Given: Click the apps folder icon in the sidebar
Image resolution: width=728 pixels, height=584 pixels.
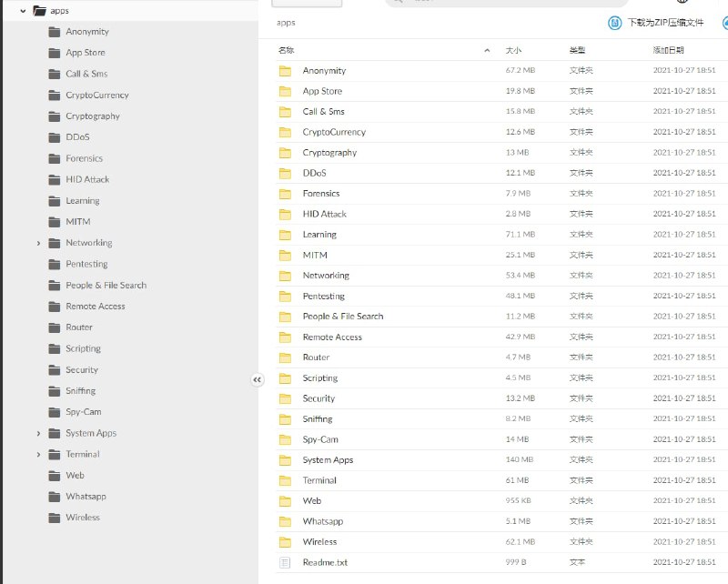Looking at the screenshot, I should pyautogui.click(x=37, y=10).
